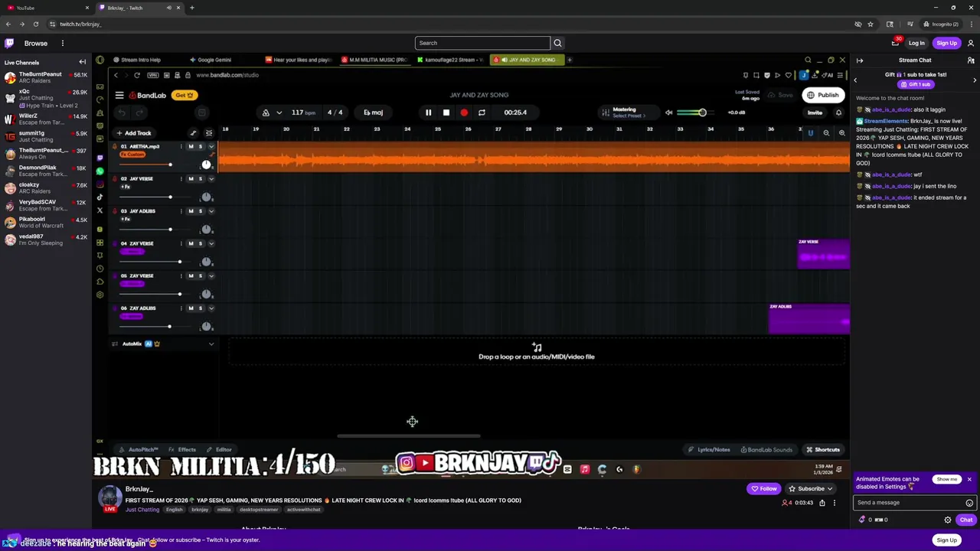Click the master volume speaker icon
The width and height of the screenshot is (980, 551).
[x=668, y=112]
